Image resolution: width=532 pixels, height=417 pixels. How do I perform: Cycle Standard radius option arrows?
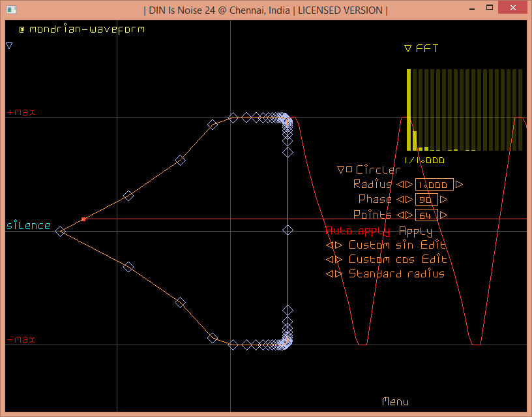[334, 274]
